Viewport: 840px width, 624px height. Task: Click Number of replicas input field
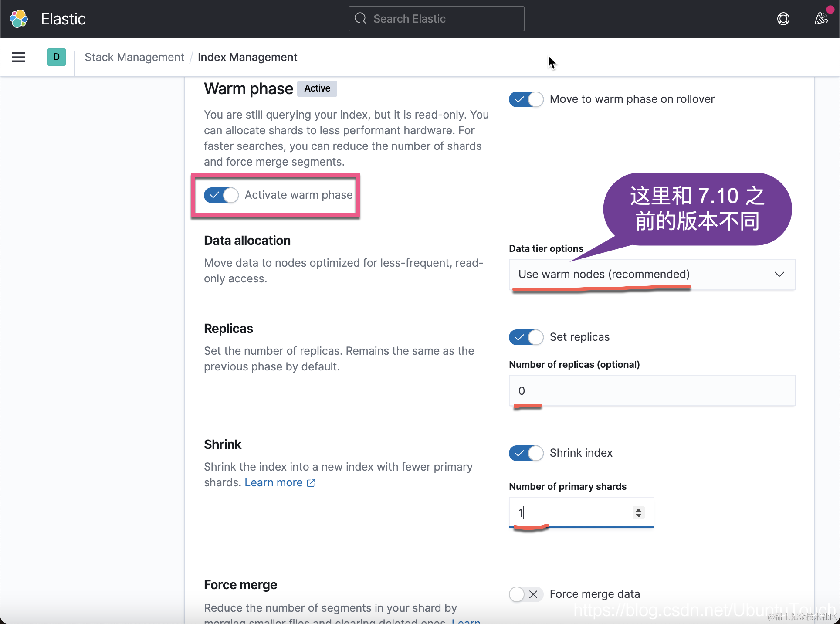tap(651, 391)
